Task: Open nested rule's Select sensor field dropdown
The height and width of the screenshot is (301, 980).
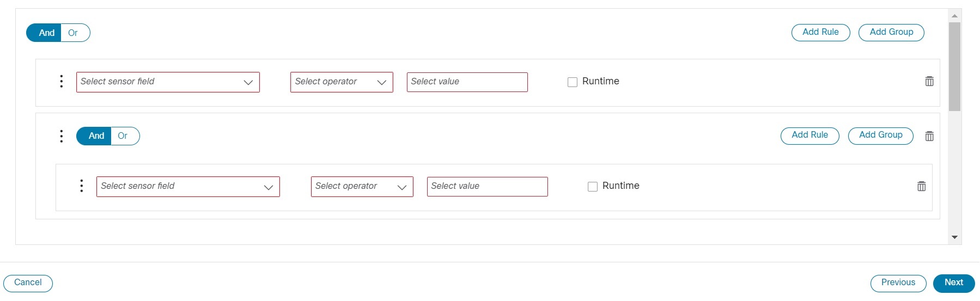Action: pos(188,187)
